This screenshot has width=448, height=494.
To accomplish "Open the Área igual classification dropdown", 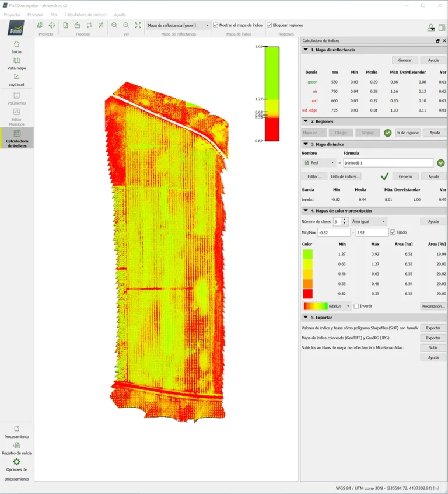I will coord(369,221).
